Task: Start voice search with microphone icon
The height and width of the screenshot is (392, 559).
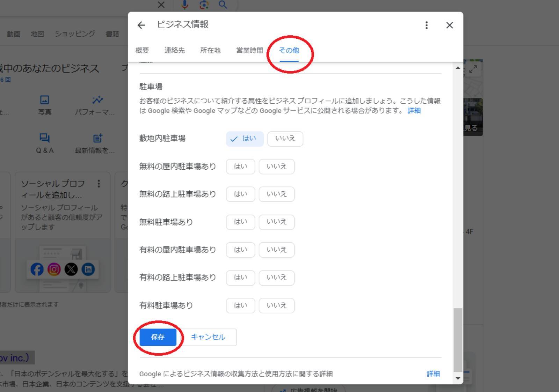Action: [x=185, y=5]
